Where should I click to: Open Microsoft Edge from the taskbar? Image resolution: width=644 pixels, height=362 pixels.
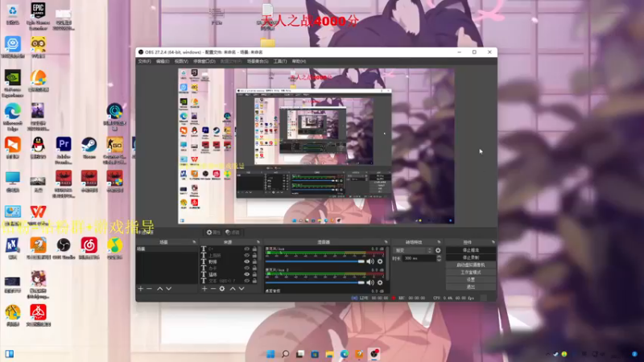(345, 354)
